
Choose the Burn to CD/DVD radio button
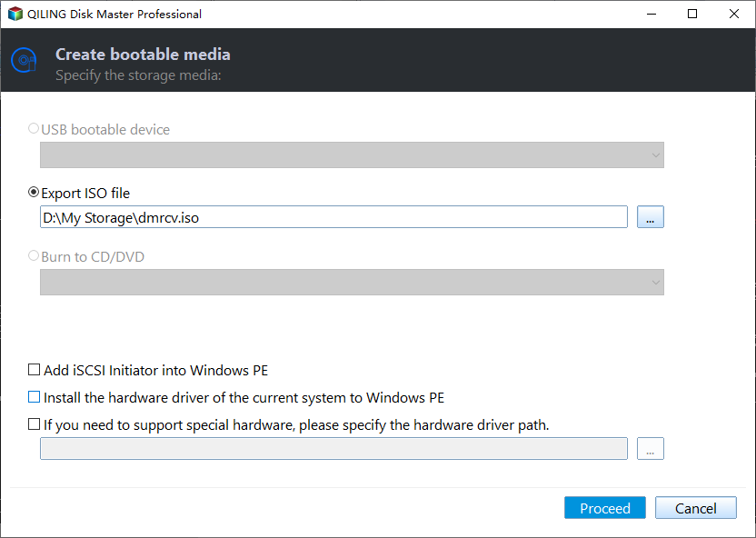34,256
